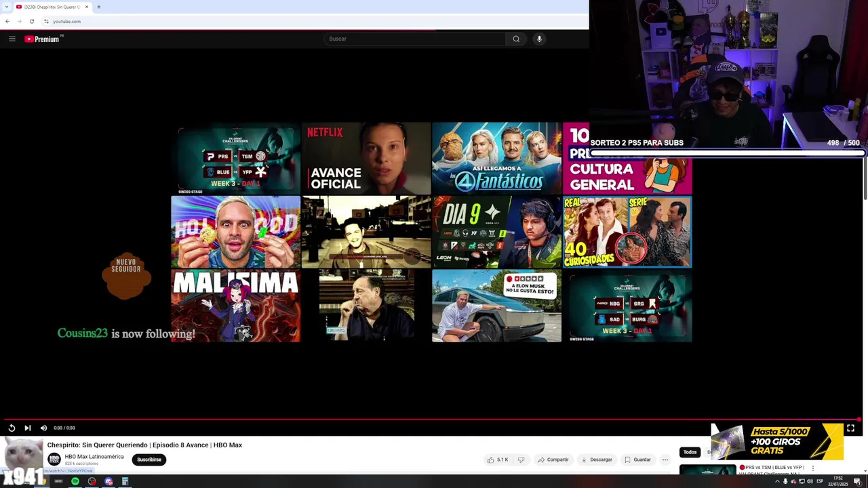The width and height of the screenshot is (868, 488).
Task: Open options menu for PRS vs TSM recommendation
Action: tap(812, 468)
